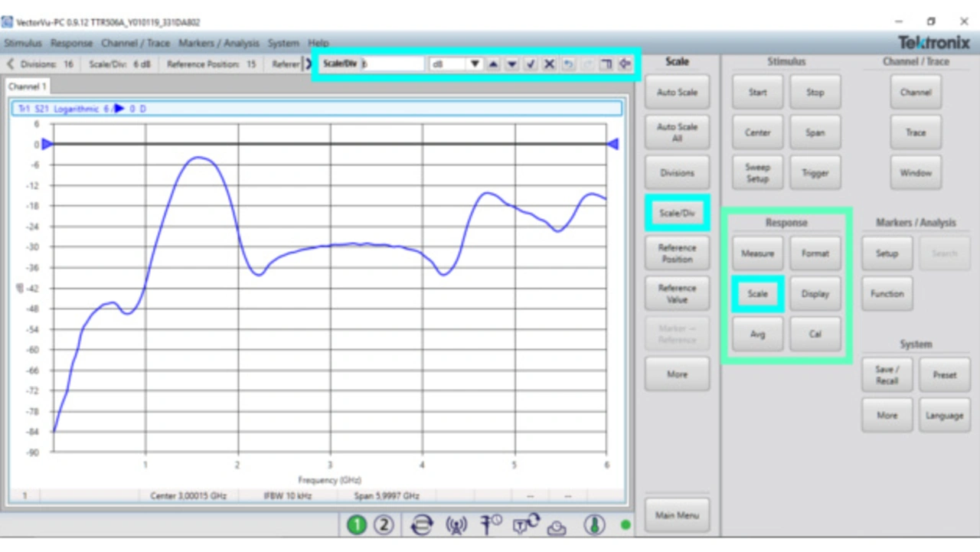Click the caliper with clock status icon
The height and width of the screenshot is (552, 980).
point(491,525)
